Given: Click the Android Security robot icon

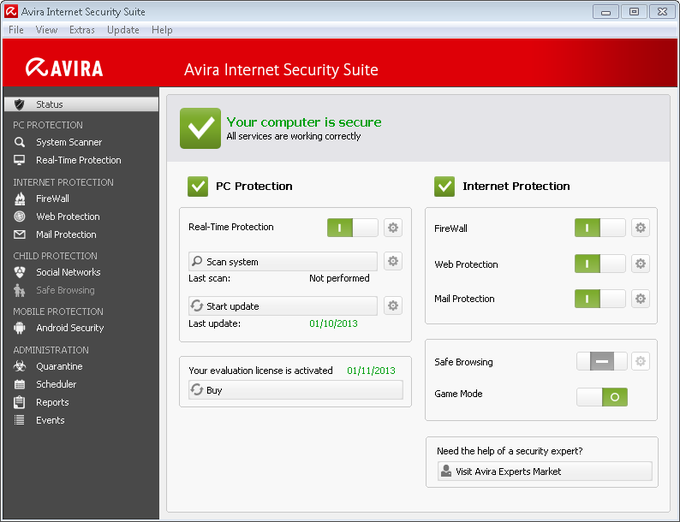Looking at the screenshot, I should pos(20,328).
